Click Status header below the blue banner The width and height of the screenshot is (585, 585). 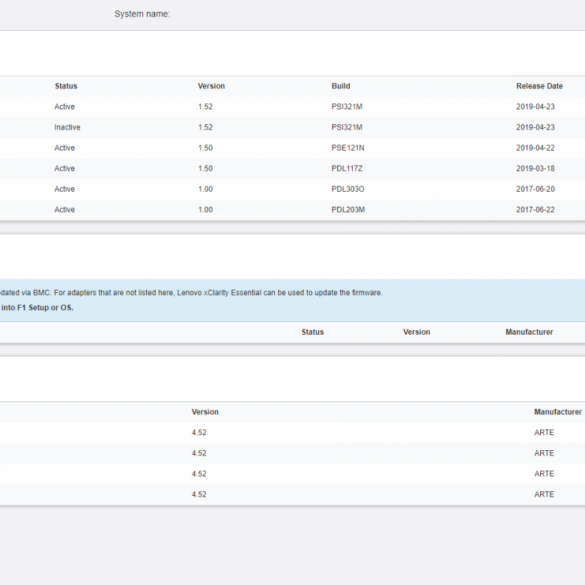pyautogui.click(x=312, y=332)
